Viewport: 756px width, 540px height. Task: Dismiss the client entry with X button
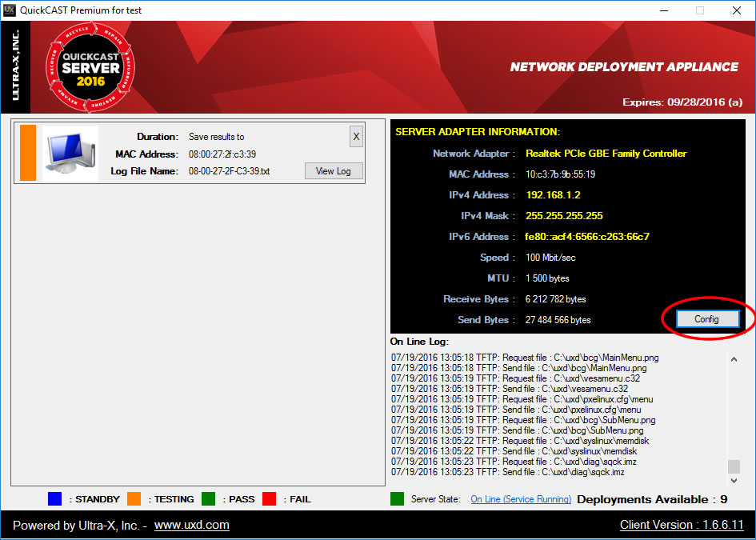click(356, 137)
